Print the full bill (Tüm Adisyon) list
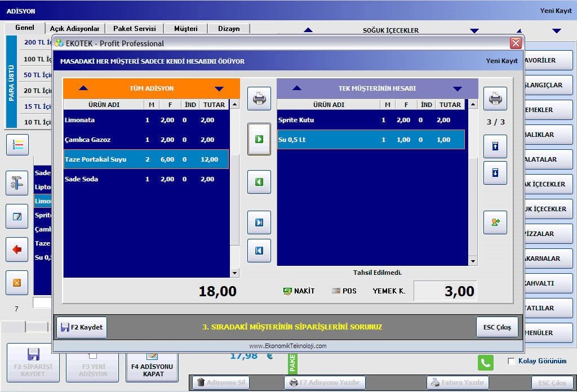577x392 pixels. click(259, 99)
